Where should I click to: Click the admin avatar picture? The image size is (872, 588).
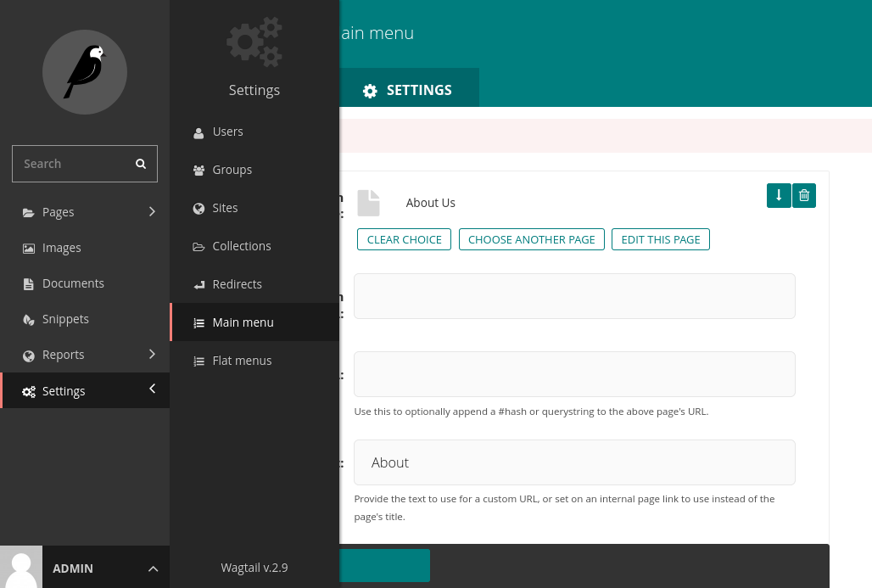point(20,567)
